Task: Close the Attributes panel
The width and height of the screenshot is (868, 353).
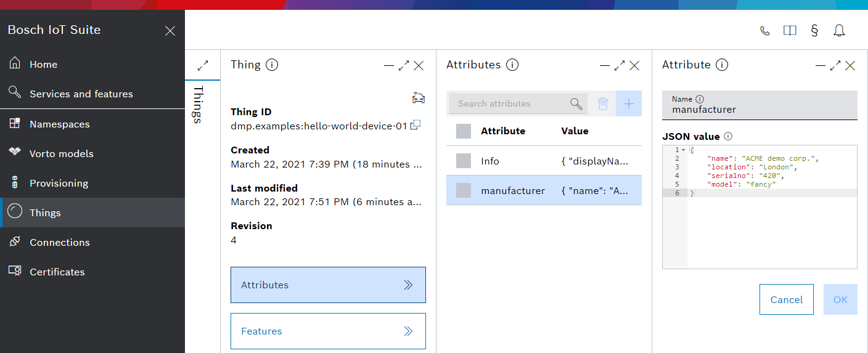Action: coord(634,65)
